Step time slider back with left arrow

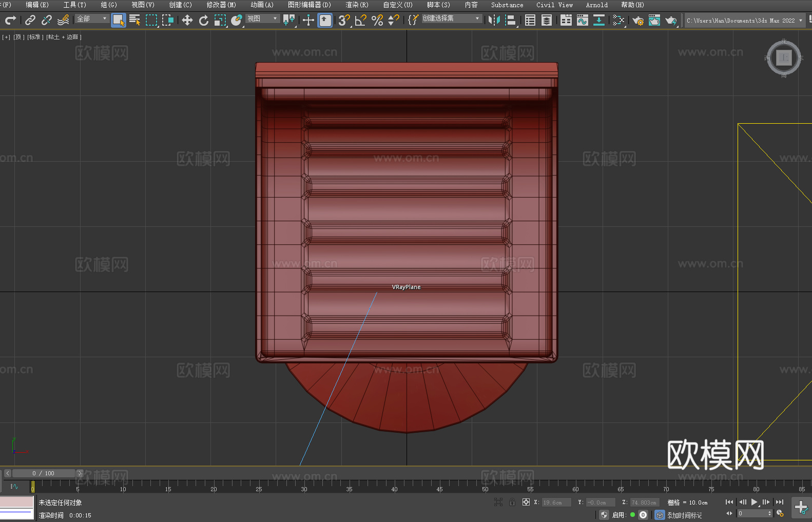pyautogui.click(x=7, y=473)
